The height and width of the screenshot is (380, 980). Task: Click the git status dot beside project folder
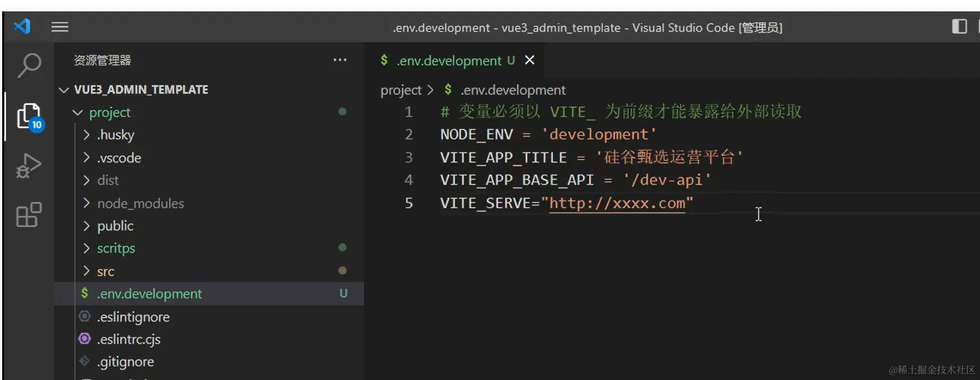[x=342, y=112]
